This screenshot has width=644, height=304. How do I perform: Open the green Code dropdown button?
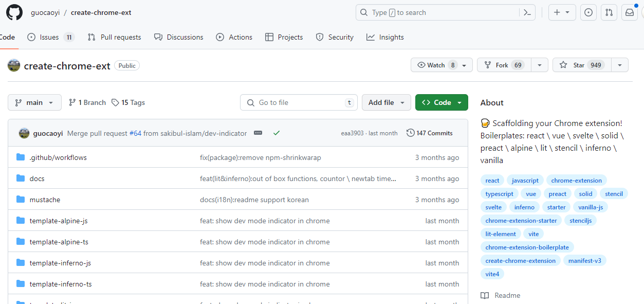coord(441,102)
